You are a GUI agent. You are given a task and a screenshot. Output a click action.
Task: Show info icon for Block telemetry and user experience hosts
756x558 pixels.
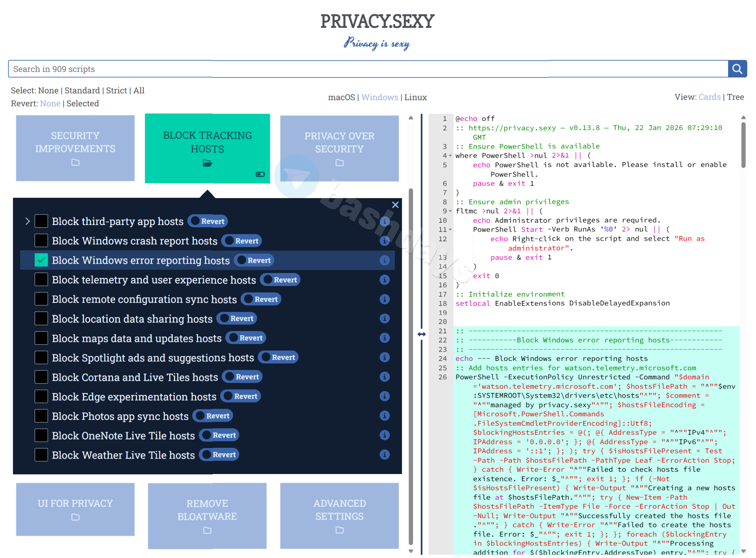pyautogui.click(x=385, y=280)
